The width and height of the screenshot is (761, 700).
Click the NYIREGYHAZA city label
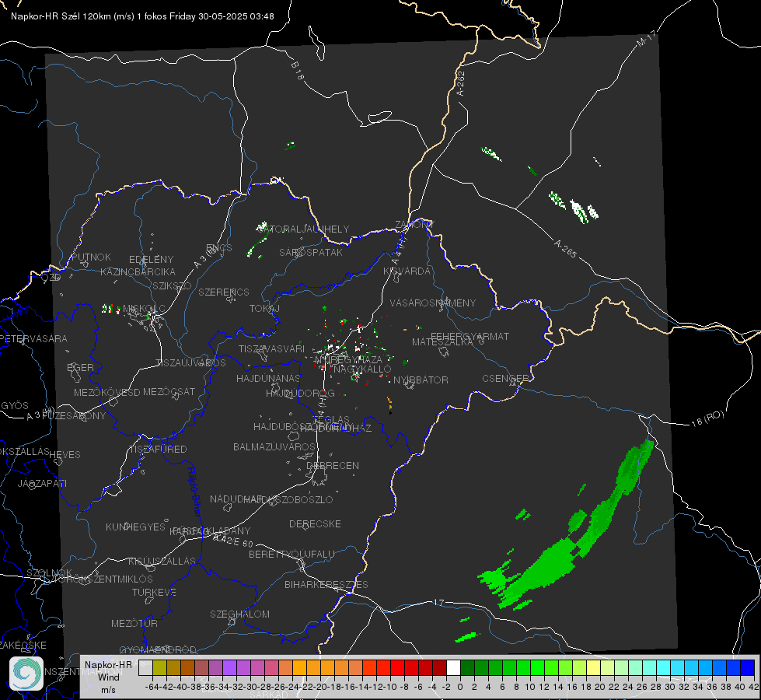click(348, 359)
